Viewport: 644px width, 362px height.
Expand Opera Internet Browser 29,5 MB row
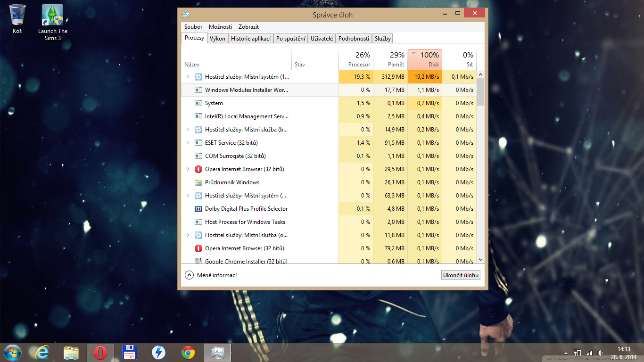click(188, 169)
